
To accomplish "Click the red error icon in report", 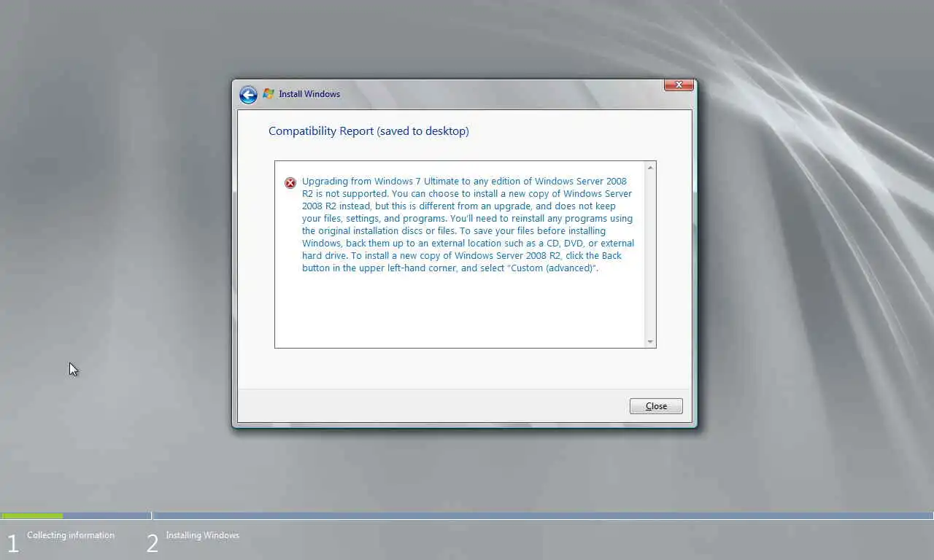I will pos(290,183).
